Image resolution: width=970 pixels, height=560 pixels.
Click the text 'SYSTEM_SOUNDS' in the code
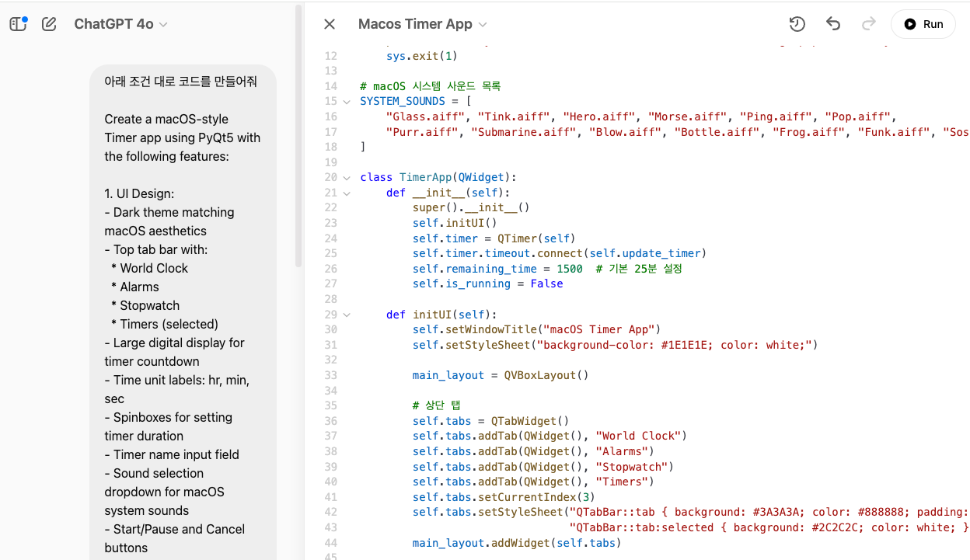point(403,101)
